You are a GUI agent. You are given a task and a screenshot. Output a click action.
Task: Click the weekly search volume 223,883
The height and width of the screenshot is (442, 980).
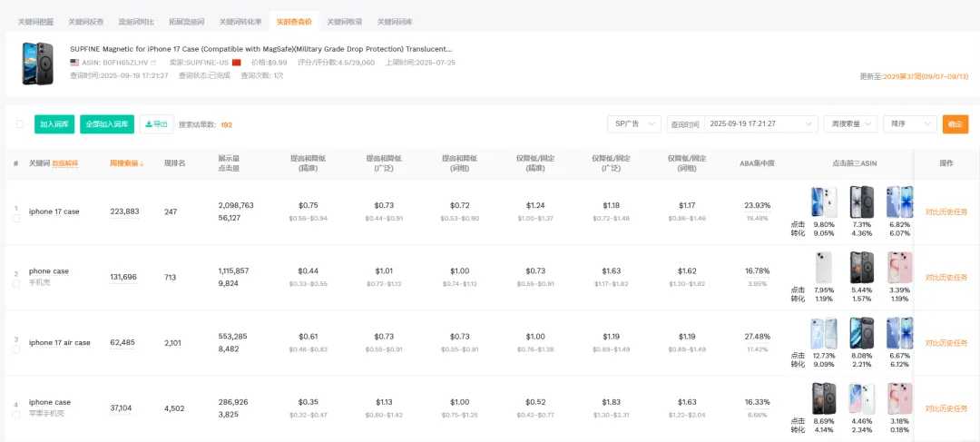pos(124,212)
